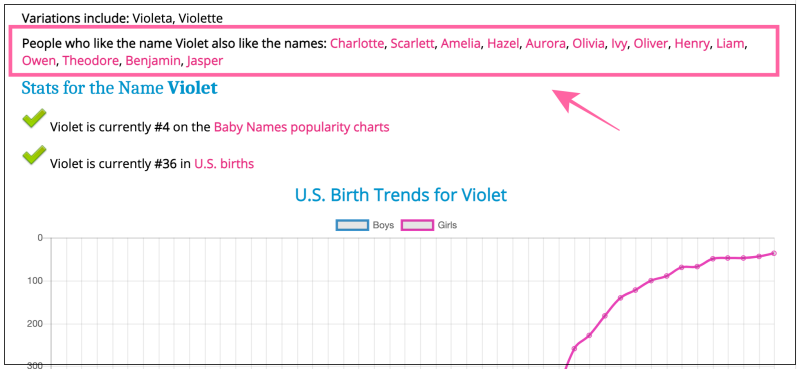Visit the Owen name page

point(38,61)
